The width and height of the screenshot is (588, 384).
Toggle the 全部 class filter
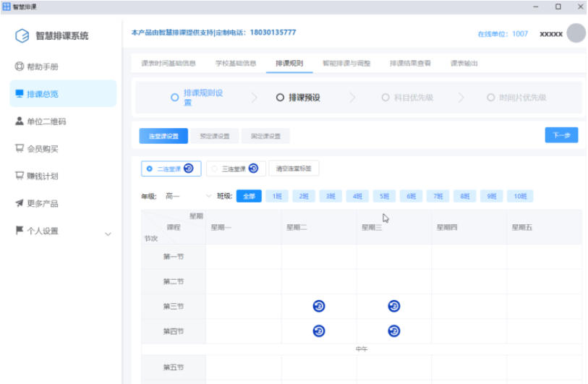248,196
